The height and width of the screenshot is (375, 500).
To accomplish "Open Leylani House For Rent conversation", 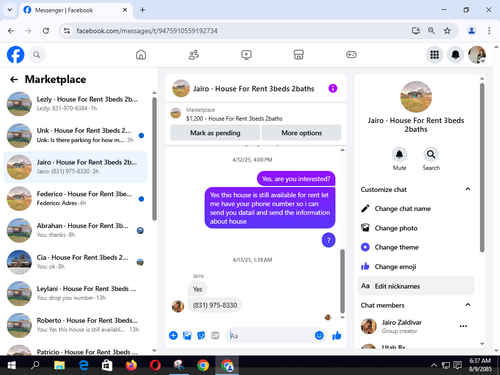I will tap(76, 293).
